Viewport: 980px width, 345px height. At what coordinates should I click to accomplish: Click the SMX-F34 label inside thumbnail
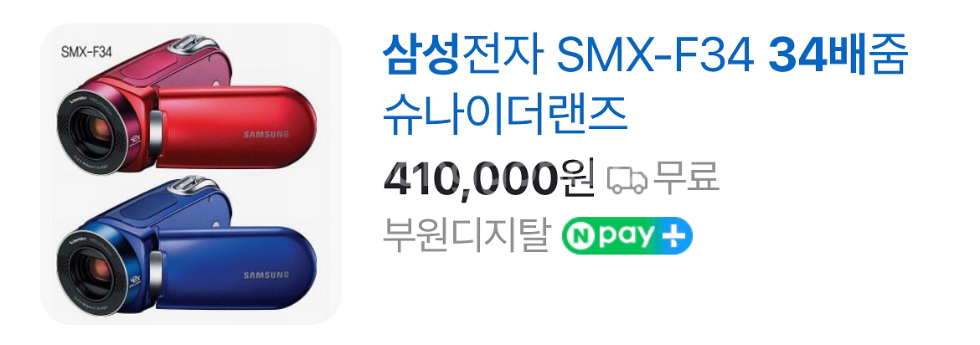[85, 53]
